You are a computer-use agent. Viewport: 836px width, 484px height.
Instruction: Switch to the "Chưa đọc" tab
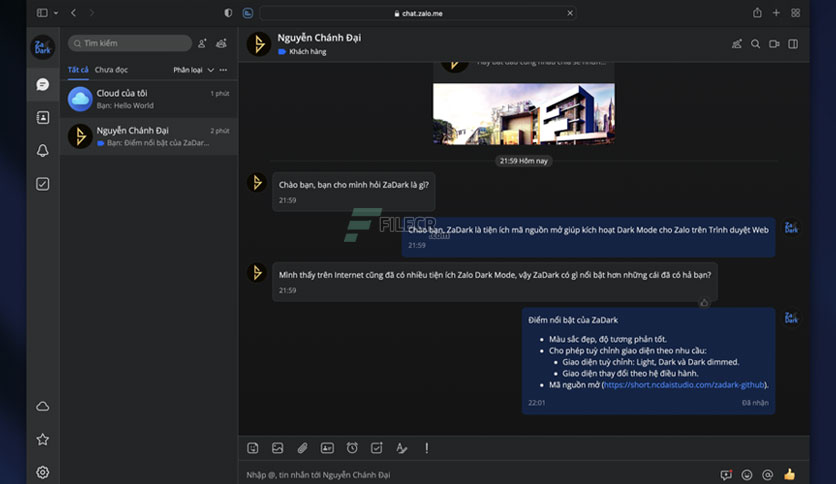coord(111,70)
